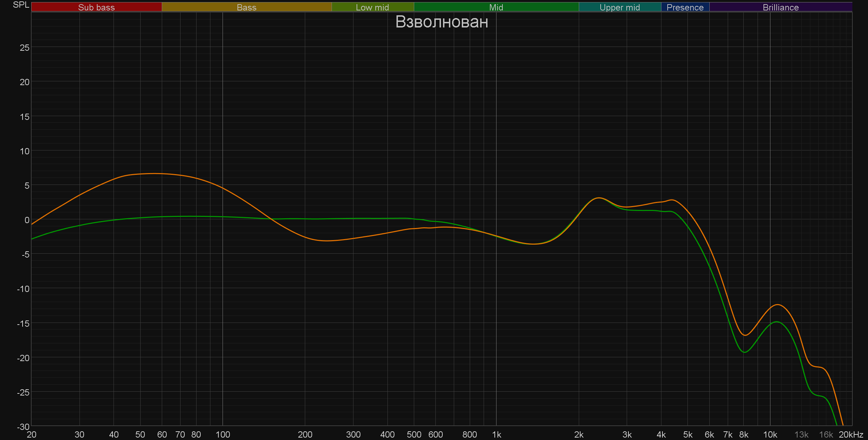Select the Brilliance band header

coord(781,7)
